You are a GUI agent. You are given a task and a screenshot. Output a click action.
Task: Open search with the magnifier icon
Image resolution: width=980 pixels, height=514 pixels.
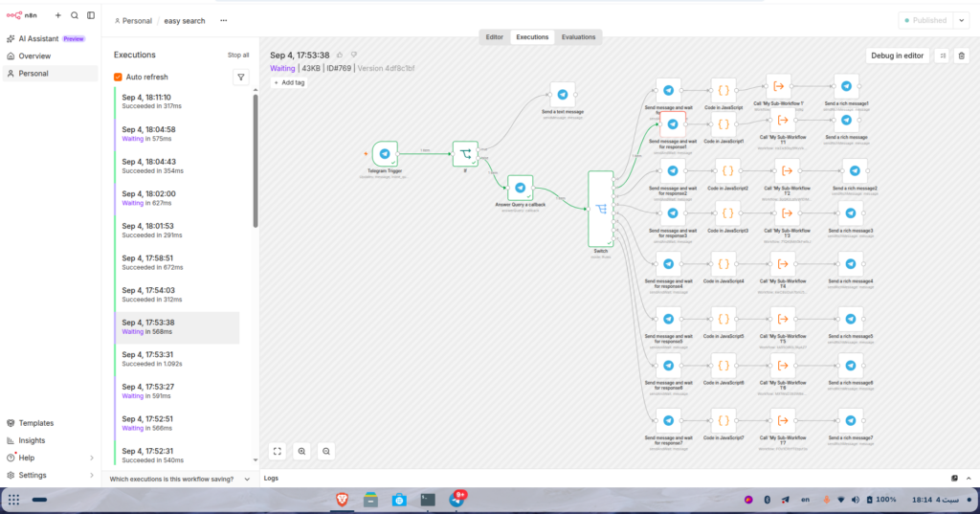point(75,15)
